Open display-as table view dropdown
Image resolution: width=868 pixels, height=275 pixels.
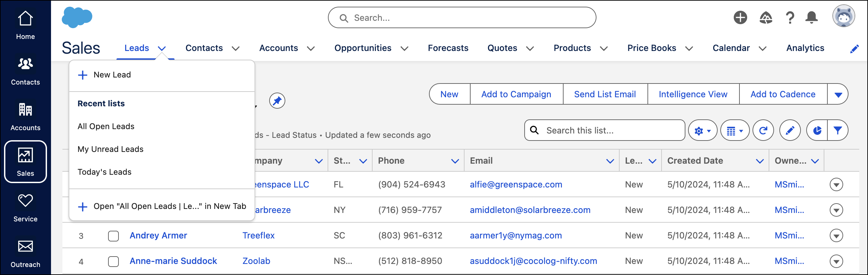pyautogui.click(x=735, y=130)
